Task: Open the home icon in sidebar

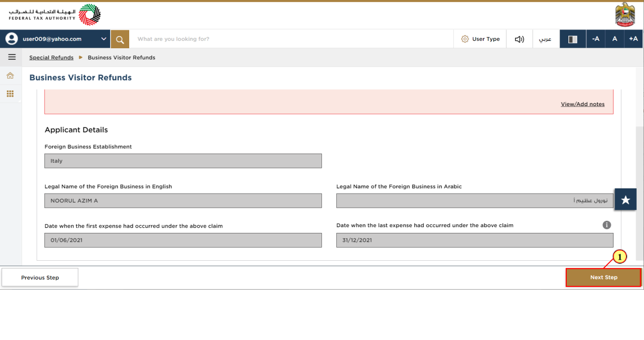Action: point(10,76)
